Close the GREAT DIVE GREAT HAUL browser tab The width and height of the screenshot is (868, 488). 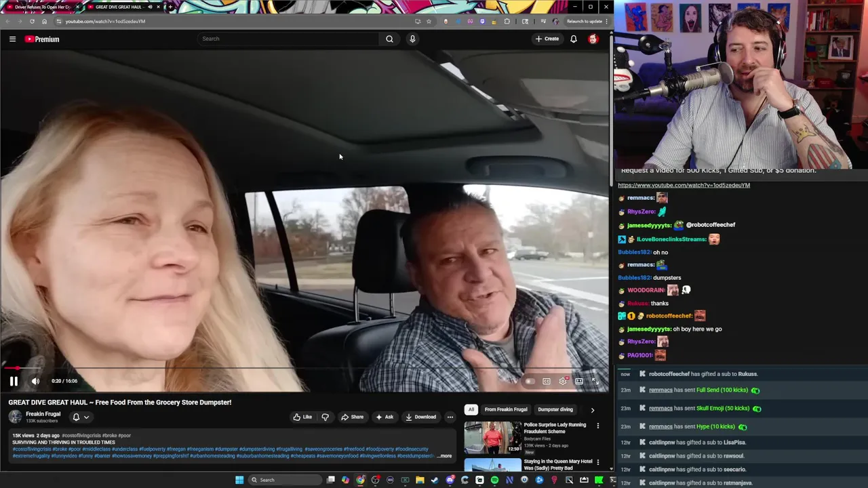click(159, 7)
